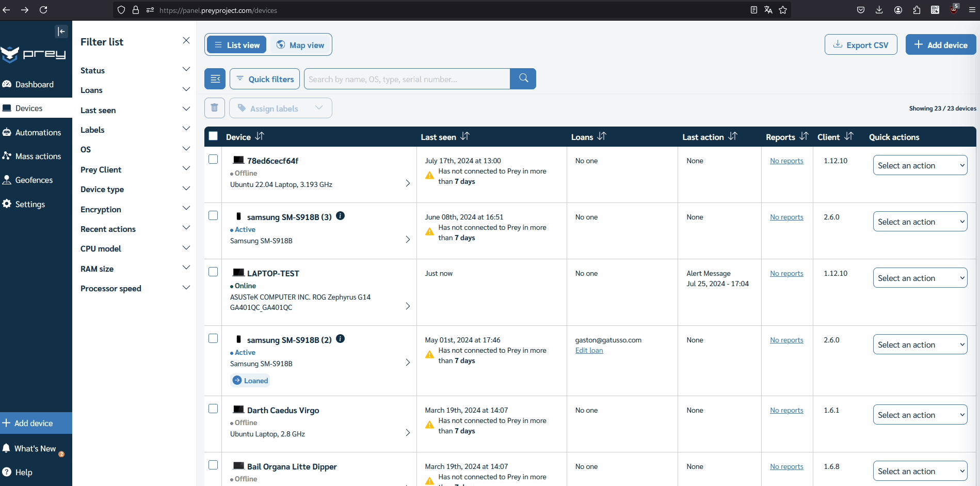
Task: Switch to Map view
Action: pyautogui.click(x=300, y=45)
